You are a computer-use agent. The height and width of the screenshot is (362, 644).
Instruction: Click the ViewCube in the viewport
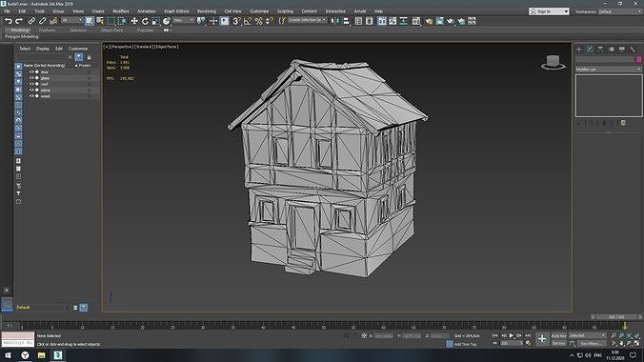[x=553, y=62]
